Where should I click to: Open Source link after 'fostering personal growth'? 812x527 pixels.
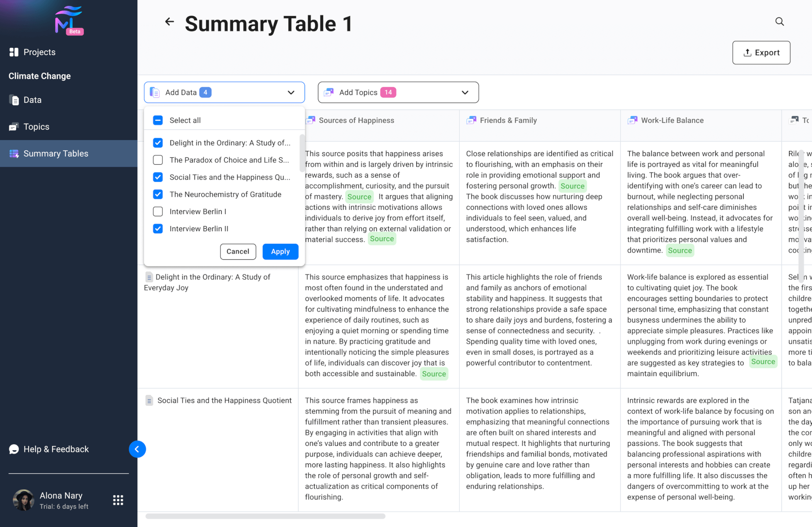tap(572, 186)
